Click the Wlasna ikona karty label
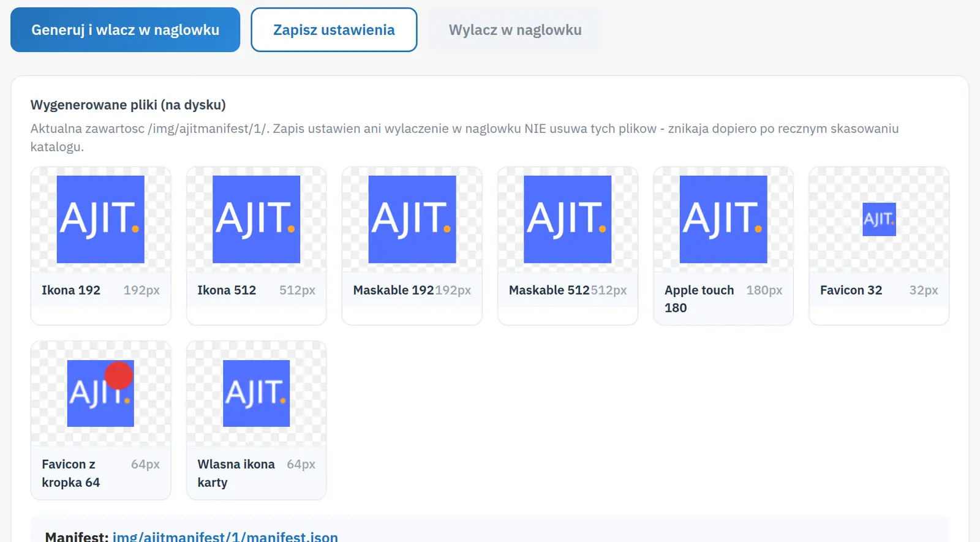 [x=236, y=473]
